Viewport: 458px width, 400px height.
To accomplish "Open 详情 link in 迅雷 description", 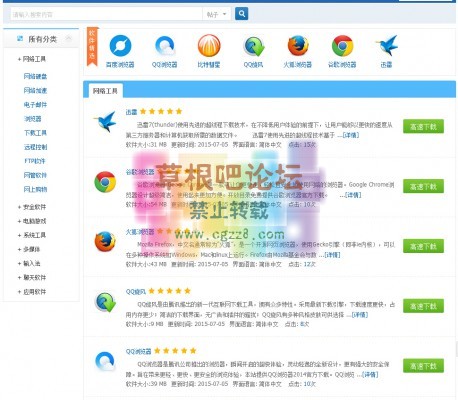I will pos(351,135).
